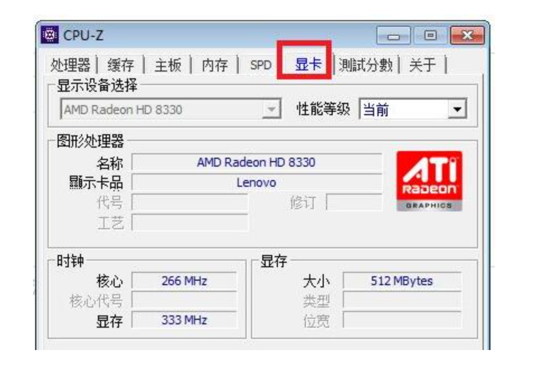Screen dimensions: 548x392
Task: Open the 缓存 tab
Action: (121, 65)
